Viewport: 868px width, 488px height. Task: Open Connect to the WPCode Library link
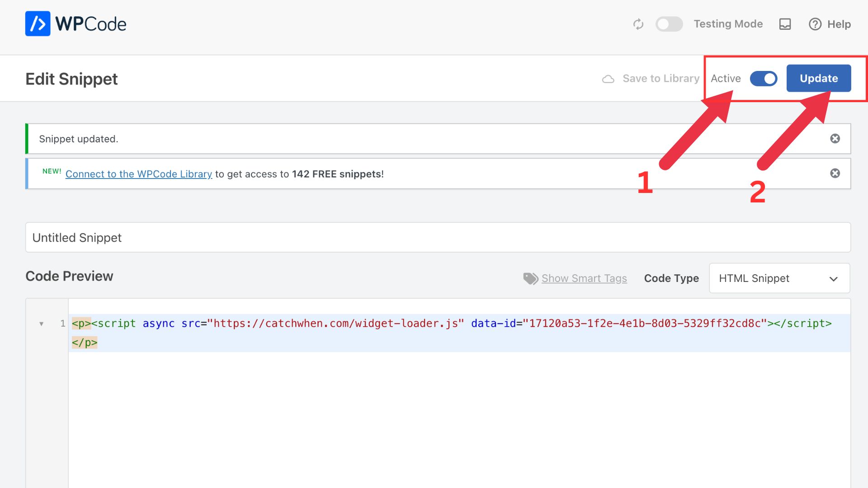pyautogui.click(x=139, y=174)
